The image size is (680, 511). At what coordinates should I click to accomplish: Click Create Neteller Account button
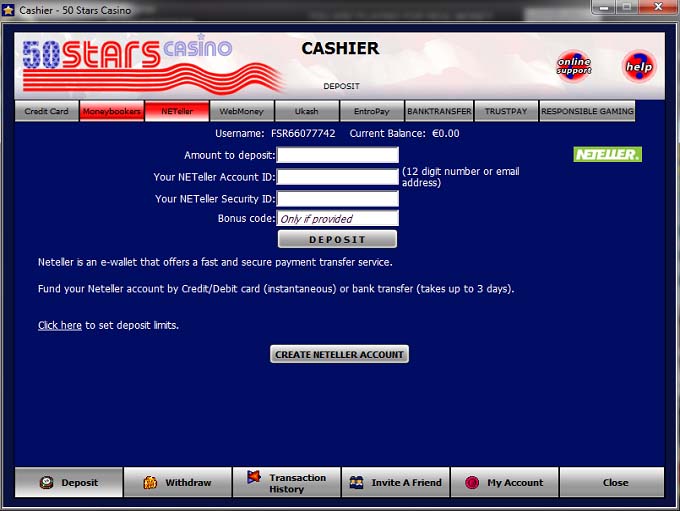(339, 354)
